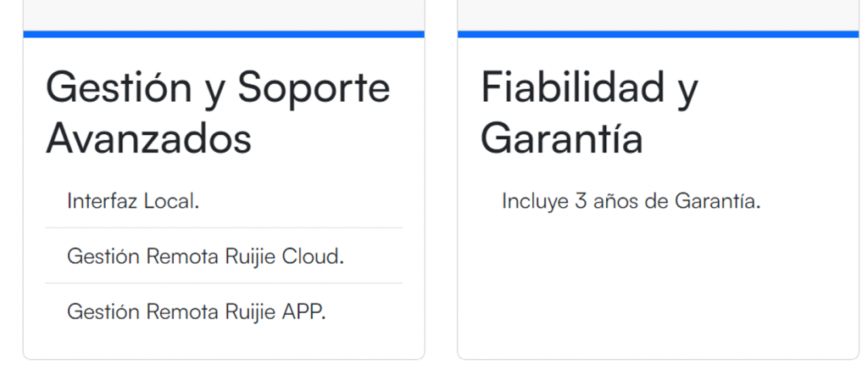Click the word 'Garantía' in right heading
Screen dimensions: 868x370
pos(561,138)
